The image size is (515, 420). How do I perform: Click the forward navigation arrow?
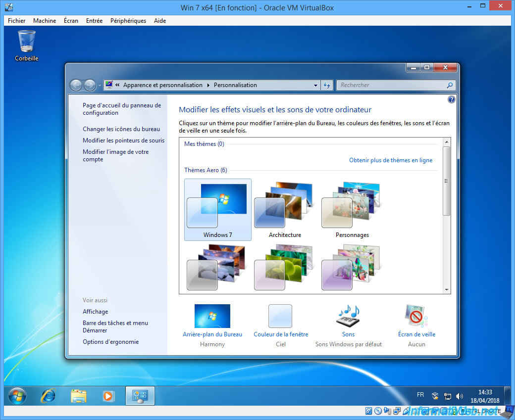90,85
